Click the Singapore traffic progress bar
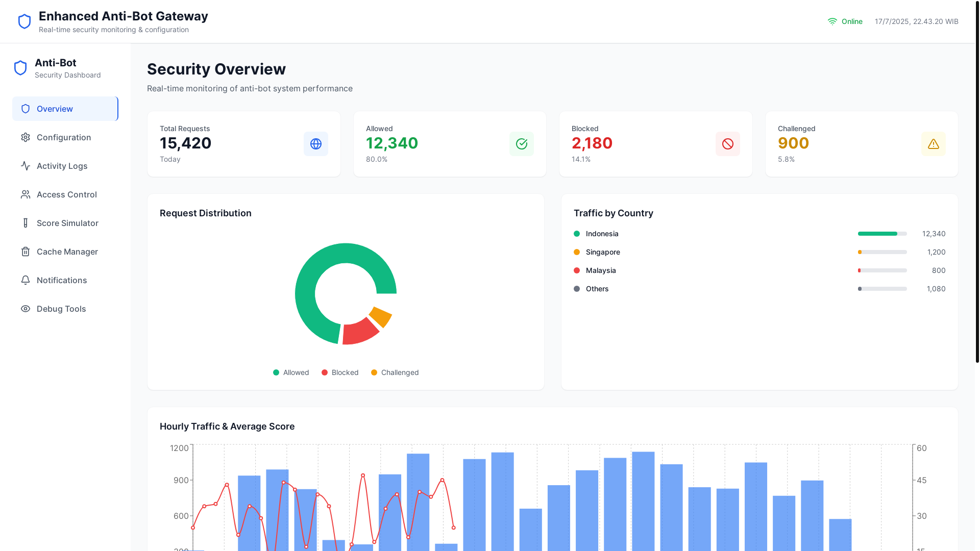Image resolution: width=980 pixels, height=551 pixels. 883,252
